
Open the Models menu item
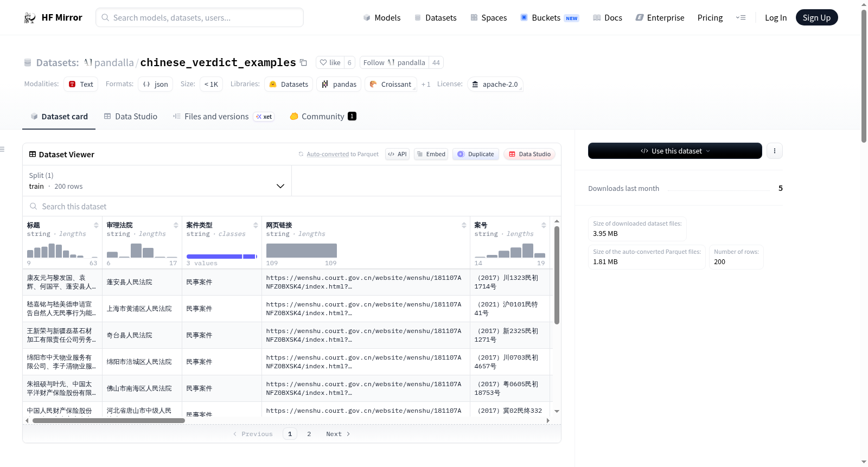point(382,18)
